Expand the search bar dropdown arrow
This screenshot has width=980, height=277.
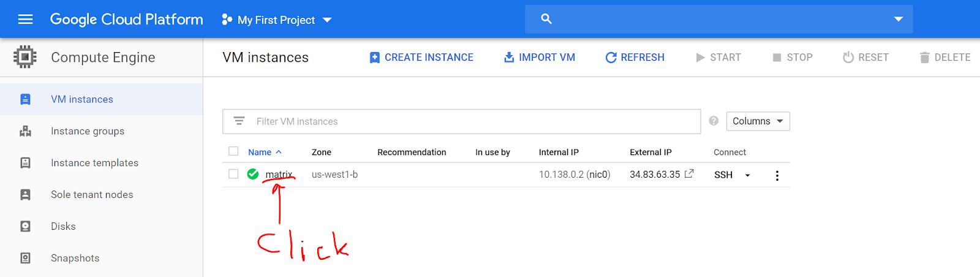(898, 19)
